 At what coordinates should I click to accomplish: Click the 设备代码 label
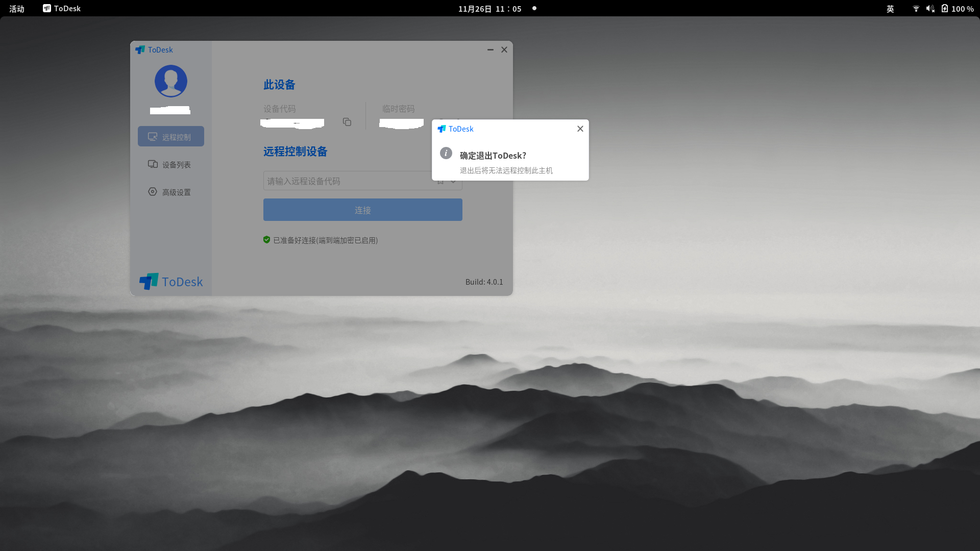280,109
